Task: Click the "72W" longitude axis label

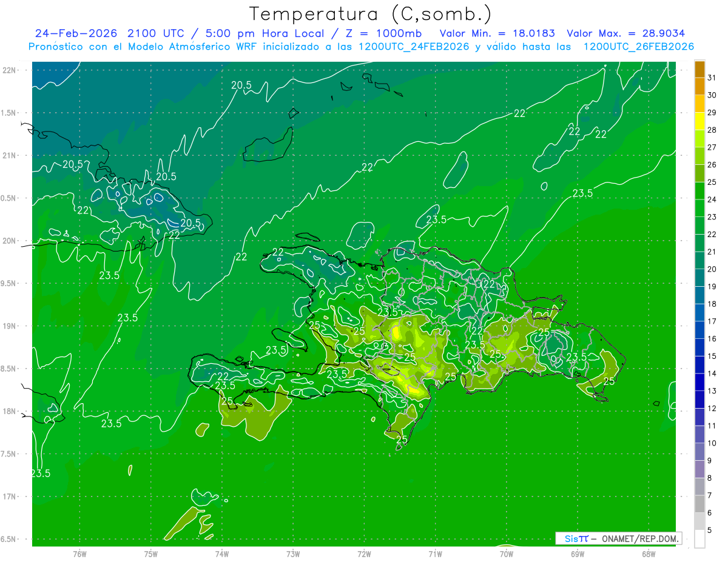Action: (x=364, y=554)
